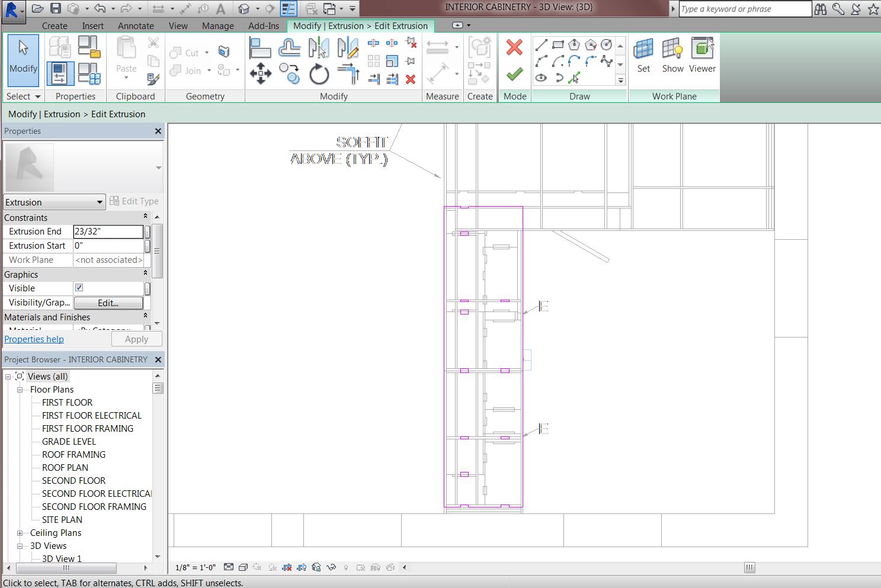This screenshot has height=588, width=881.
Task: Open the Properties help link
Action: click(x=34, y=339)
